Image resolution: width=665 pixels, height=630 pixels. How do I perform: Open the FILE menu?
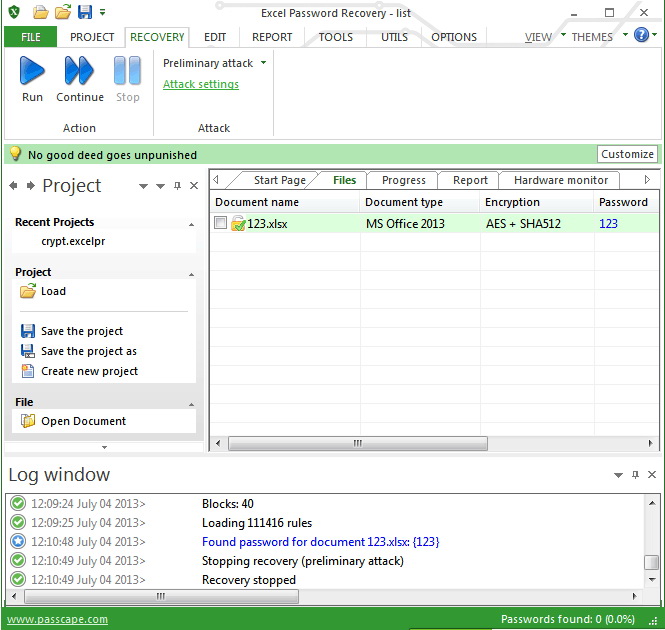(x=31, y=37)
